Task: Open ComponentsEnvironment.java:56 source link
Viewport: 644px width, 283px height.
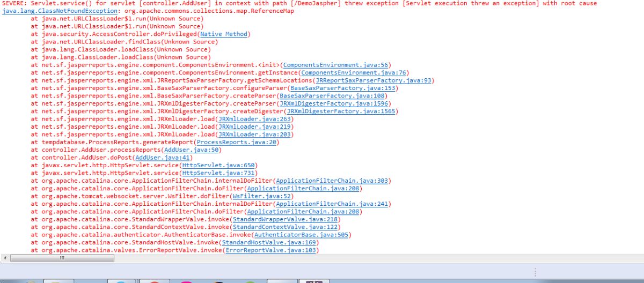Action: (x=336, y=65)
